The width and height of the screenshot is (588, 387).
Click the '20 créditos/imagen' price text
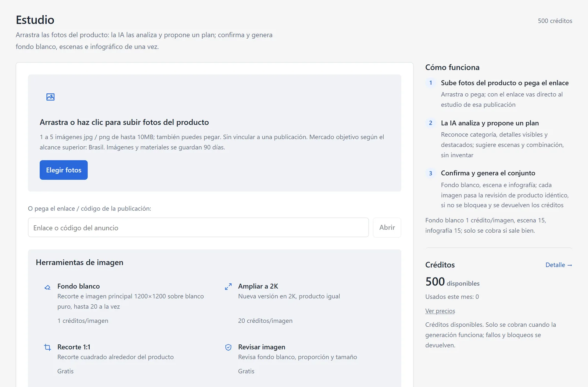[x=265, y=321]
